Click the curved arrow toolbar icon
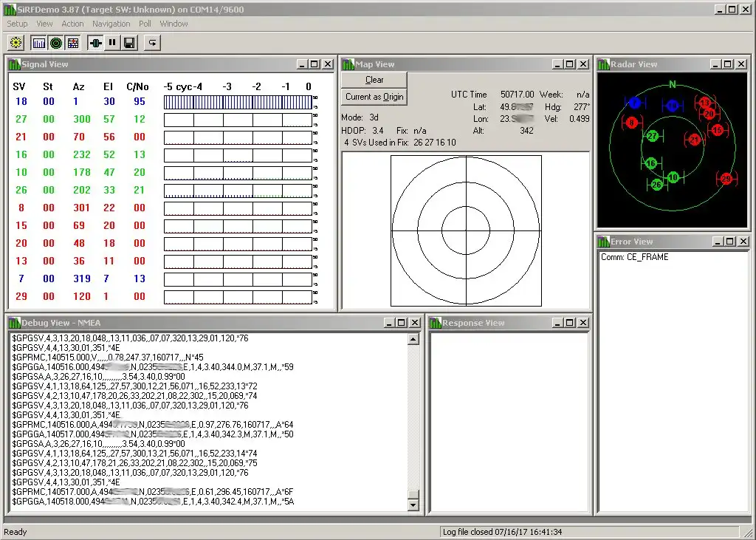The height and width of the screenshot is (540, 756). pos(152,43)
